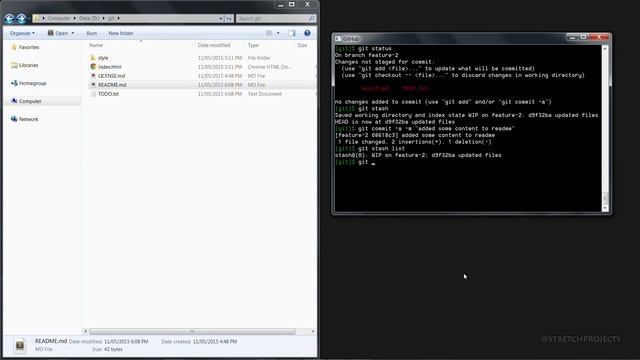
Task: Select the LICENSE.md file
Action: 111,76
